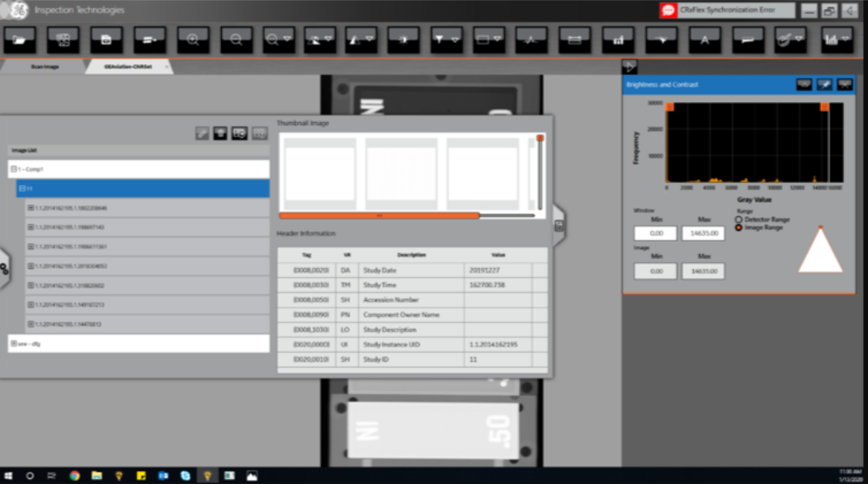868x484 pixels.
Task: Expand the 1.1.2014162195.1.1802208646 tree entry
Action: (x=31, y=208)
